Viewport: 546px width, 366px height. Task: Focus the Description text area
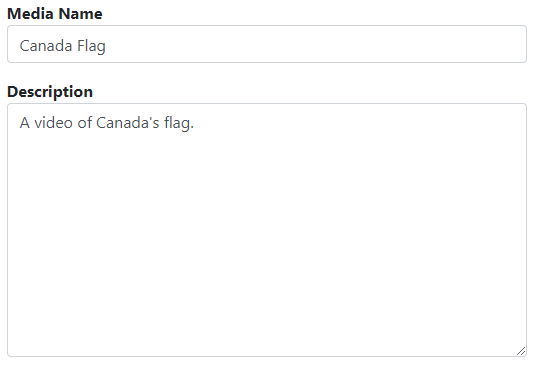(x=267, y=230)
